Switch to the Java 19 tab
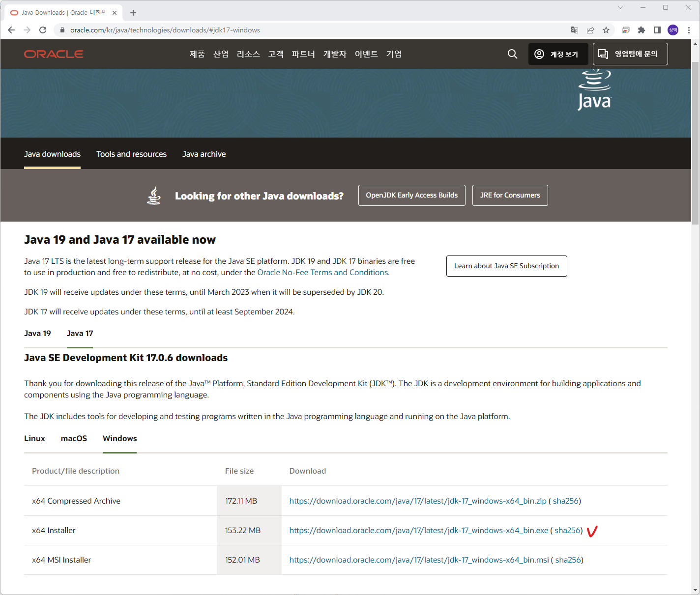The image size is (700, 595). point(37,333)
